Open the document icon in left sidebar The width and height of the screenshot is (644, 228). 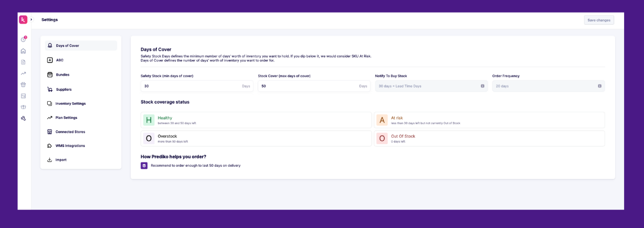click(x=23, y=62)
